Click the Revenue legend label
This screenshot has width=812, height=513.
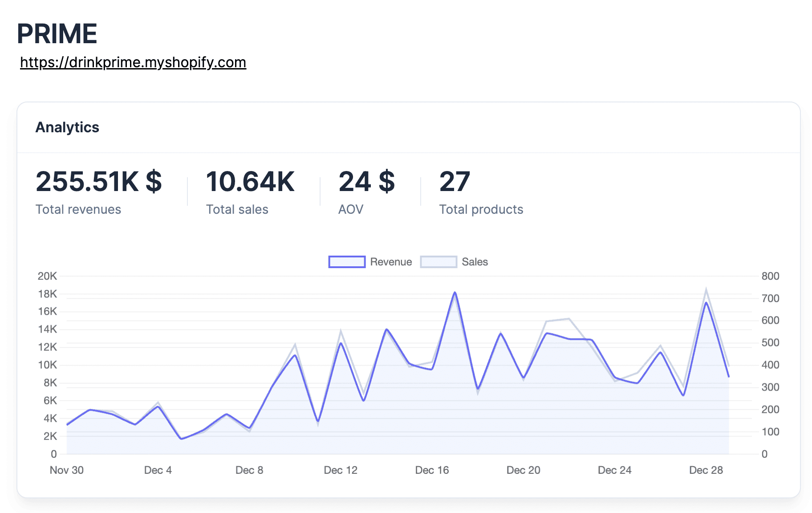click(391, 262)
